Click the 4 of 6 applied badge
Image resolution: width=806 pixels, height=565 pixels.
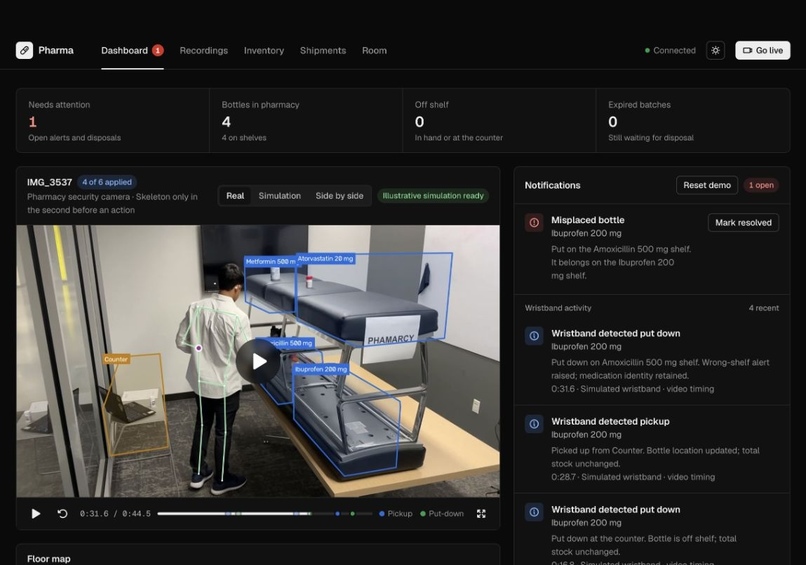click(x=107, y=182)
